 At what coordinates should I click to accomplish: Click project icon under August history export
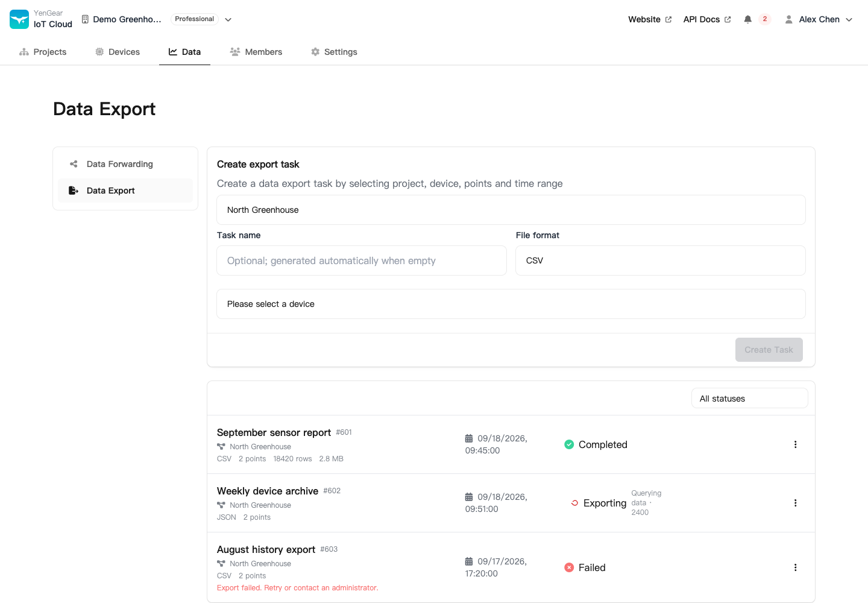(221, 564)
